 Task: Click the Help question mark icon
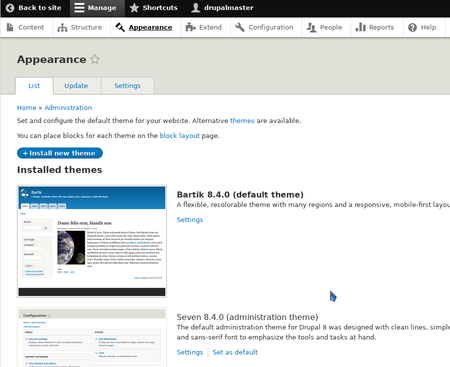[x=413, y=27]
